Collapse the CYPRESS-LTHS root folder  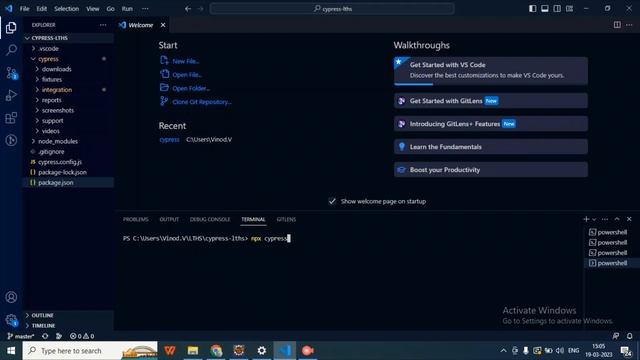pyautogui.click(x=68, y=38)
